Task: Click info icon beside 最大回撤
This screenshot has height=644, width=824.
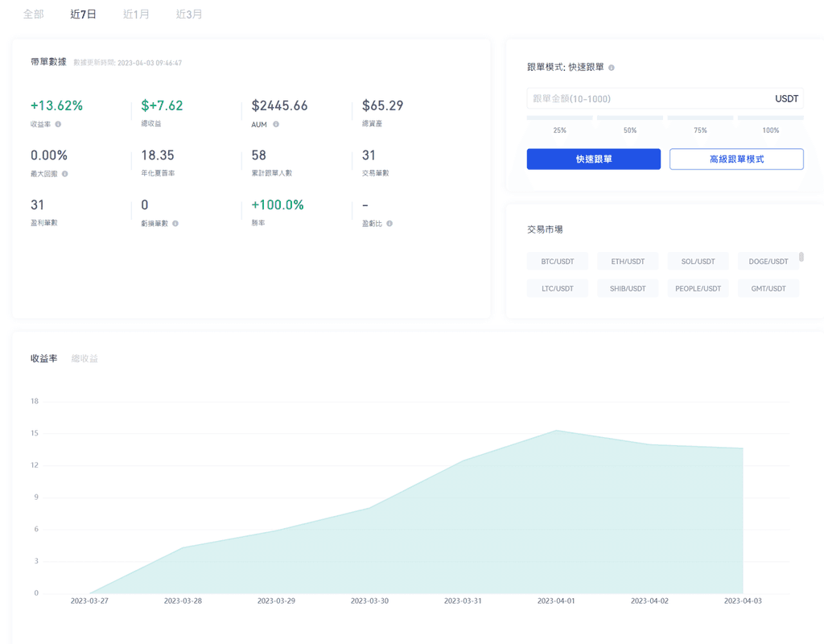Action: [65, 174]
